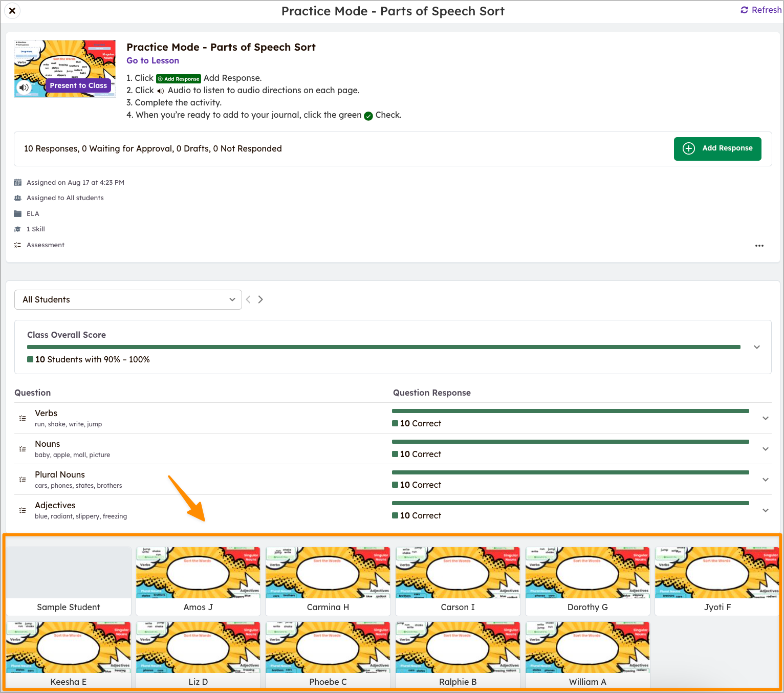Expand the Verbs question response row

click(x=765, y=418)
